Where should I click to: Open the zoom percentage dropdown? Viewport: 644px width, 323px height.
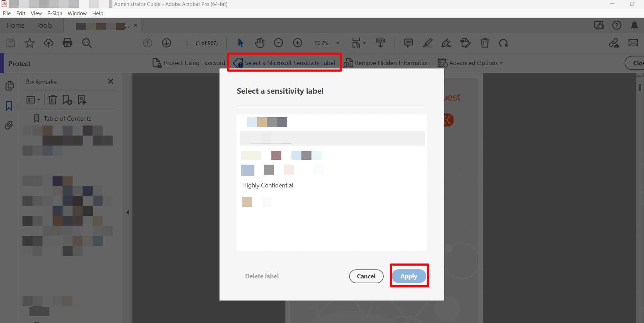pyautogui.click(x=338, y=43)
